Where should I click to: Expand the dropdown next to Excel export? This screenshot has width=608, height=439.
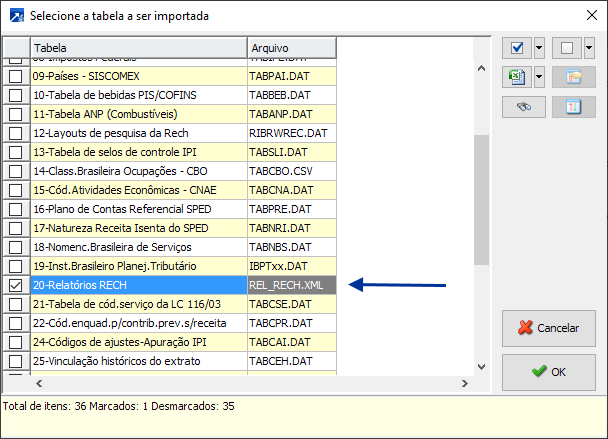(540, 76)
